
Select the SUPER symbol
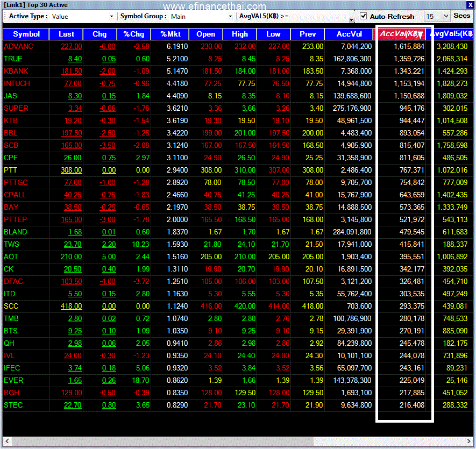[x=16, y=109]
